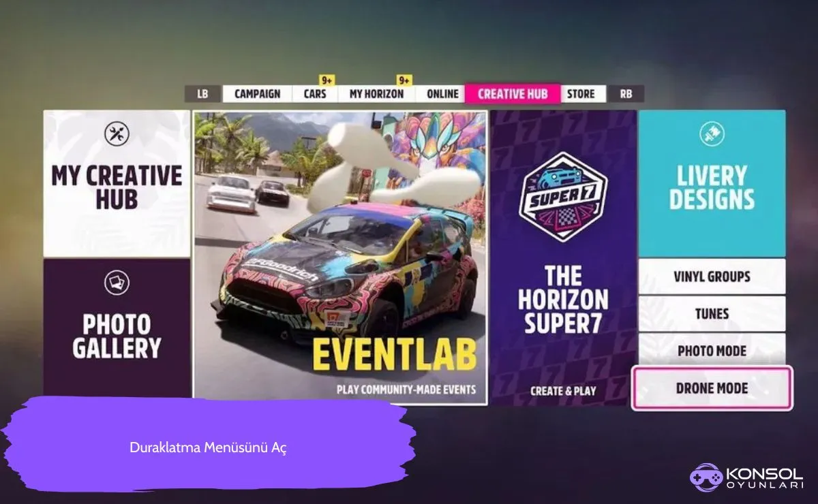Open the EventLab community events tile
This screenshot has width=818, height=504.
click(x=340, y=257)
